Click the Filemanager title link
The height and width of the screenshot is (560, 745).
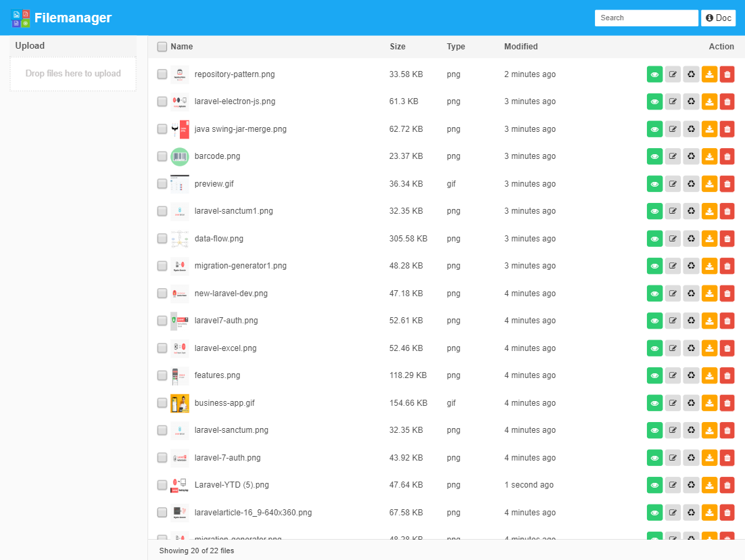(x=73, y=18)
